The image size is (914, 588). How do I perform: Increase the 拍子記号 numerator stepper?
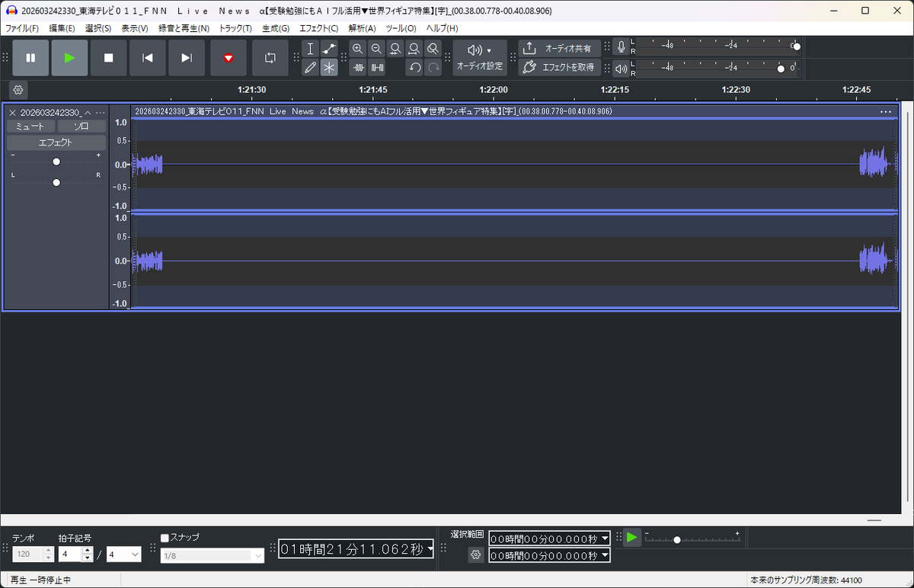tap(88, 551)
